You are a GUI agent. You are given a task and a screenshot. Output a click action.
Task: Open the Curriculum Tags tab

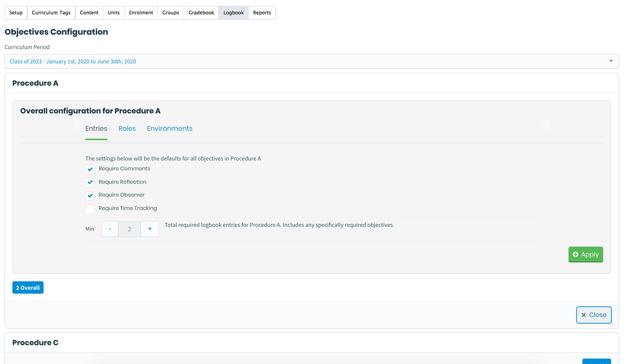(x=51, y=13)
